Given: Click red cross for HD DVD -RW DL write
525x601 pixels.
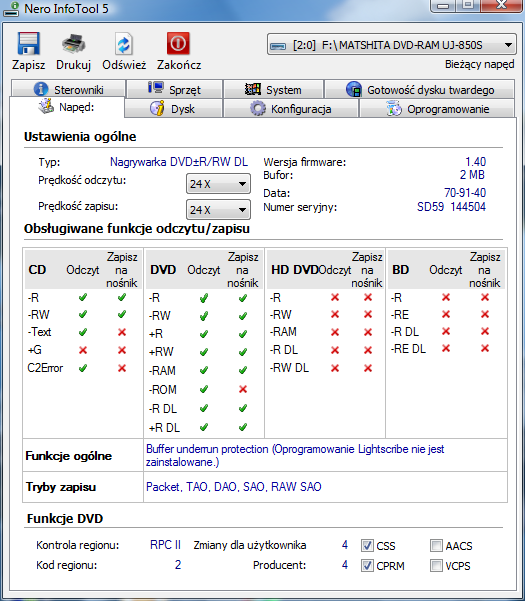Looking at the screenshot, I should coord(368,368).
